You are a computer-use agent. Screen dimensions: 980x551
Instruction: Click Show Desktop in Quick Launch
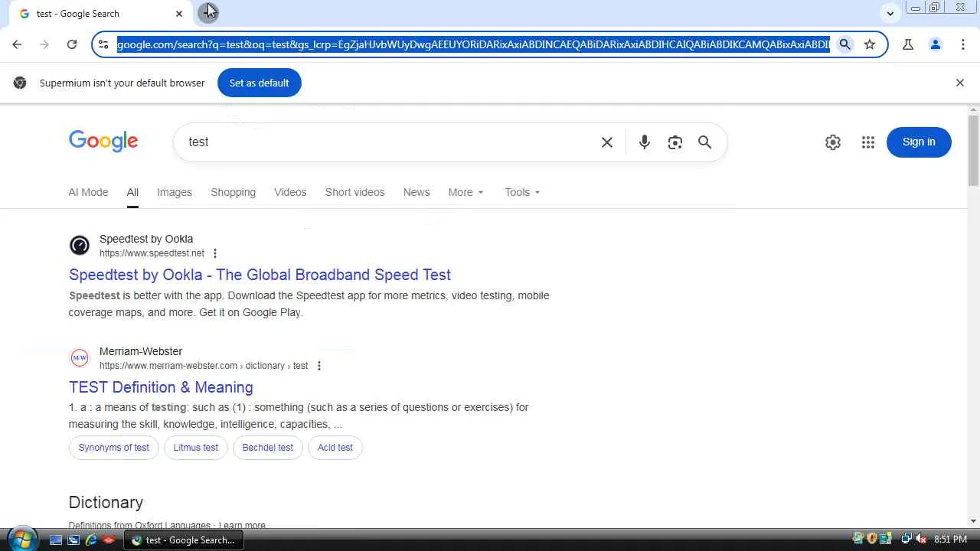point(56,540)
